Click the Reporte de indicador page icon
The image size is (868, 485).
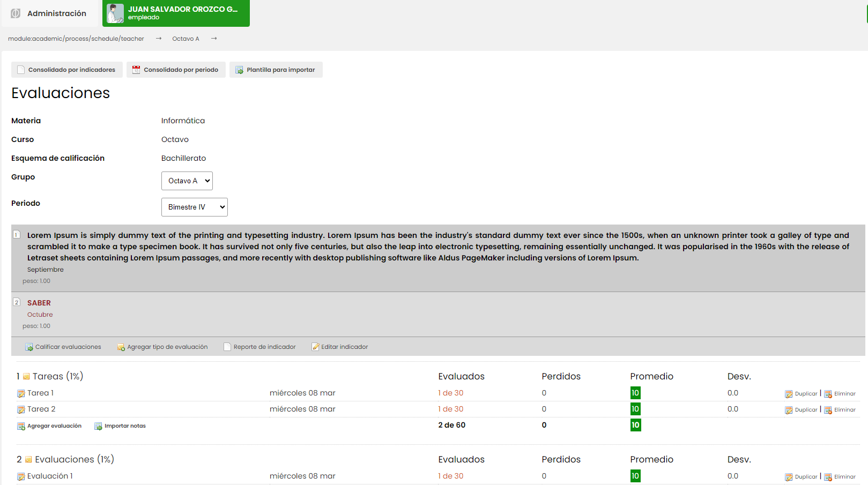[227, 347]
